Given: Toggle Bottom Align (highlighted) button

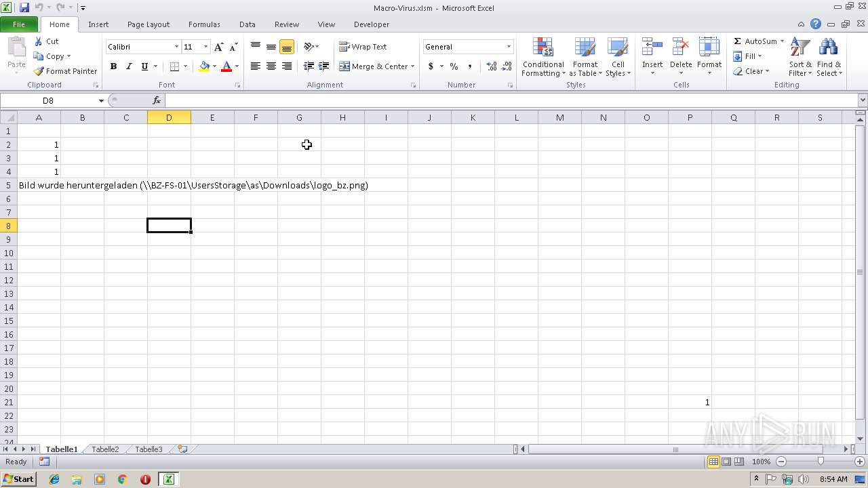Looking at the screenshot, I should pos(287,47).
